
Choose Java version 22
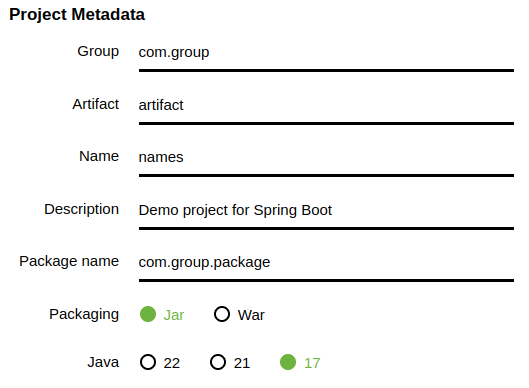pos(148,362)
